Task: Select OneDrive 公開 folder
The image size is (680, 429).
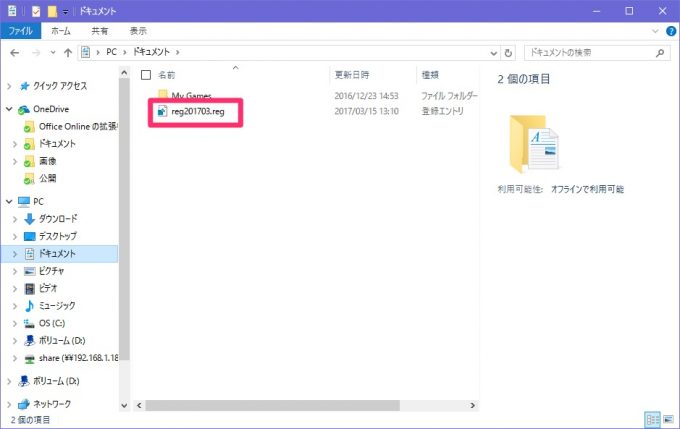Action: (47, 178)
